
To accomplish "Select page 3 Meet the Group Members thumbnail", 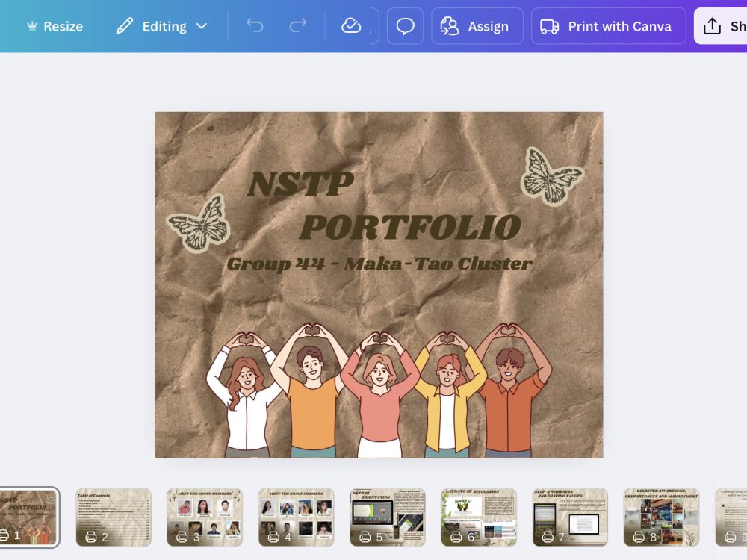I will coord(205,517).
